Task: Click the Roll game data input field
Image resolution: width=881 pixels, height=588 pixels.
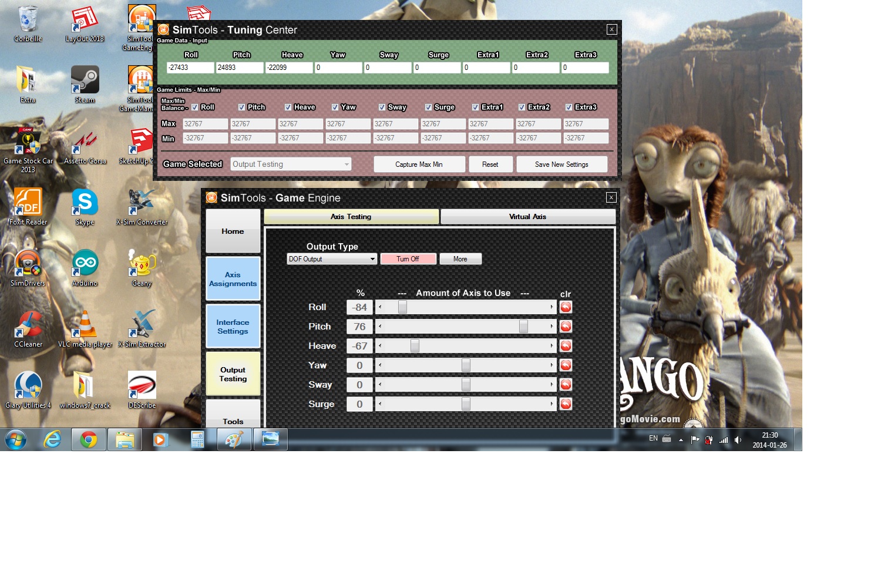Action: [190, 68]
